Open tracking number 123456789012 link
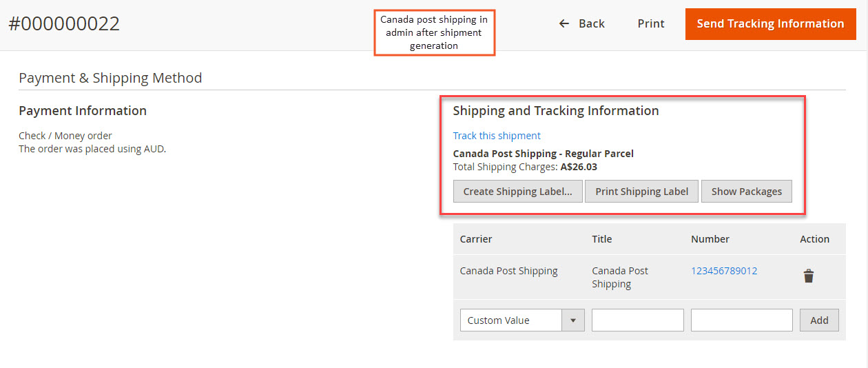The image size is (868, 368). point(724,271)
